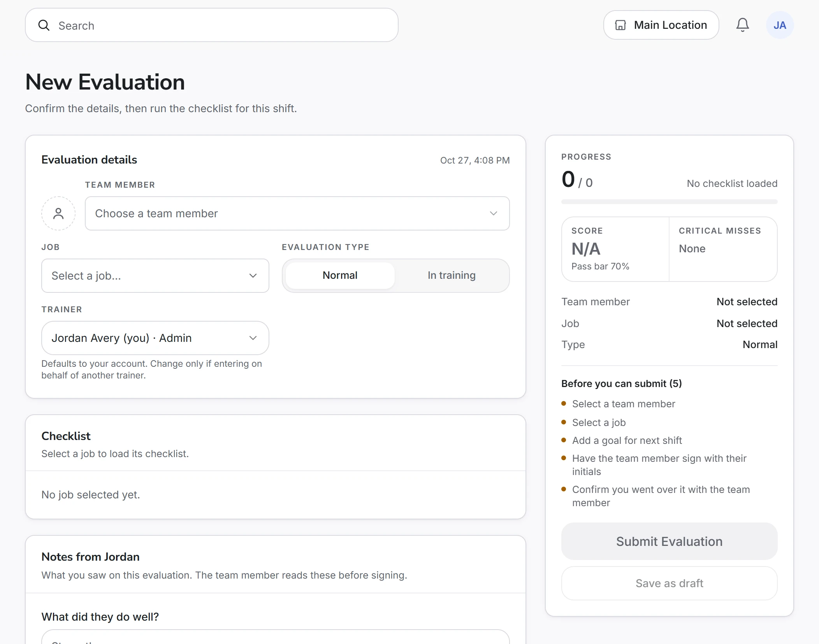This screenshot has height=644, width=819.
Task: Click the None value under Critical Misses
Action: [x=692, y=249]
